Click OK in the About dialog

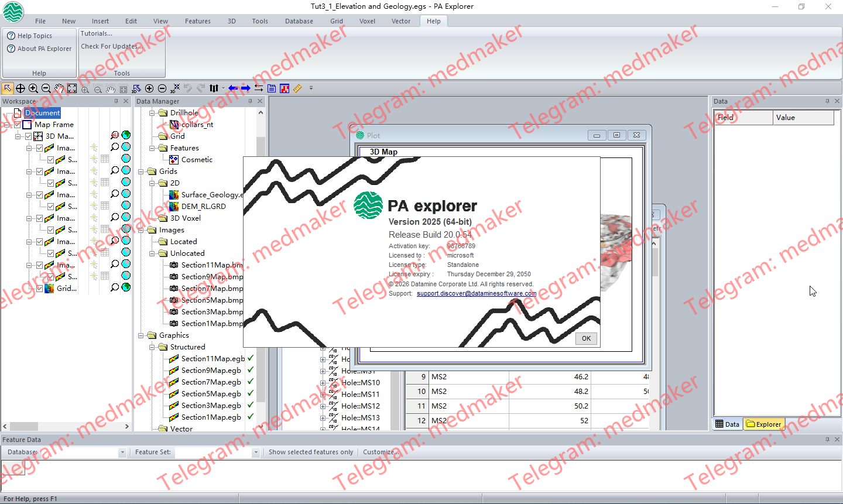586,338
